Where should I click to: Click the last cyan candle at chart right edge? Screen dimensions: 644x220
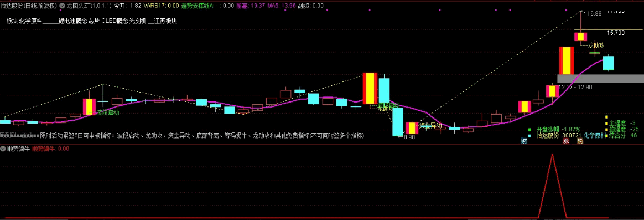[x=609, y=63]
